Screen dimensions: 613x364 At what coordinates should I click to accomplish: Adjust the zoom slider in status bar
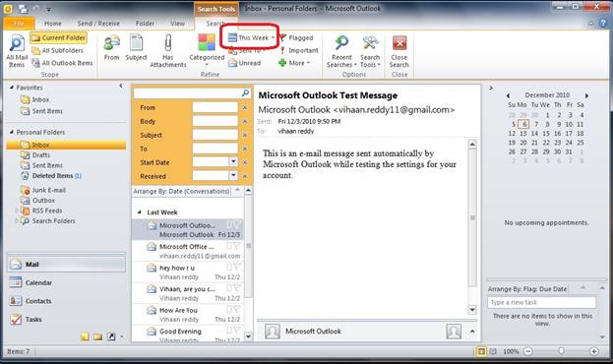click(x=561, y=351)
